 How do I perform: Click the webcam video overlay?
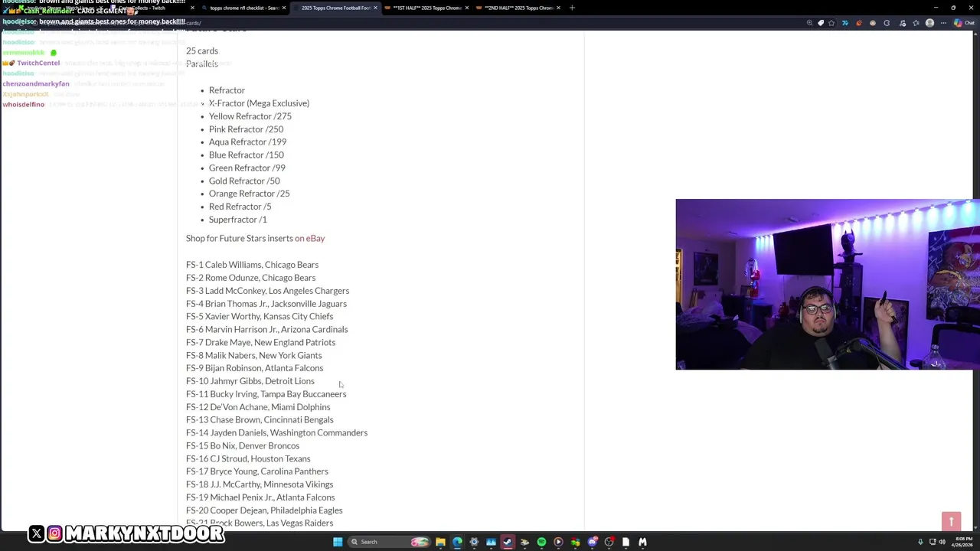coord(828,284)
